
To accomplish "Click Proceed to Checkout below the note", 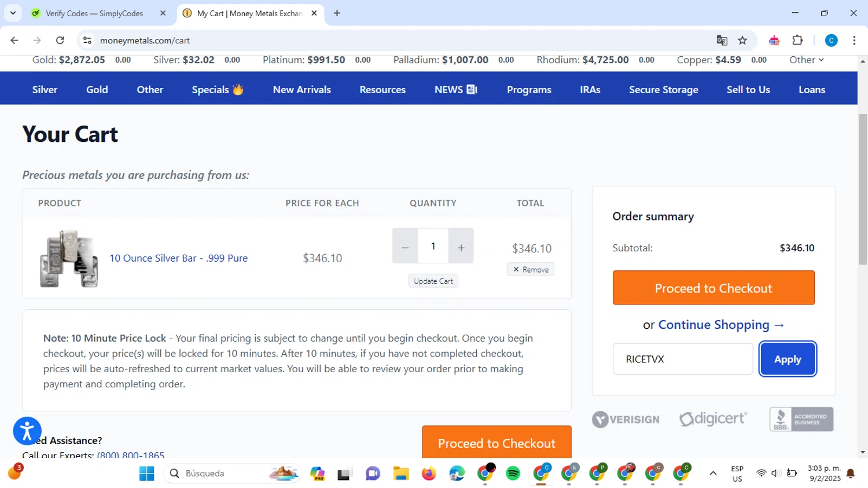I will [x=496, y=442].
